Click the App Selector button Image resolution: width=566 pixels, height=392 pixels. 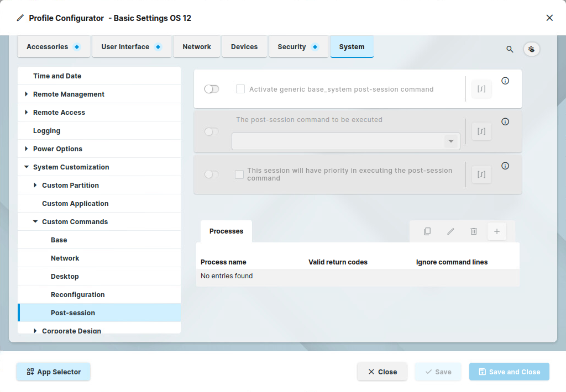pos(53,372)
